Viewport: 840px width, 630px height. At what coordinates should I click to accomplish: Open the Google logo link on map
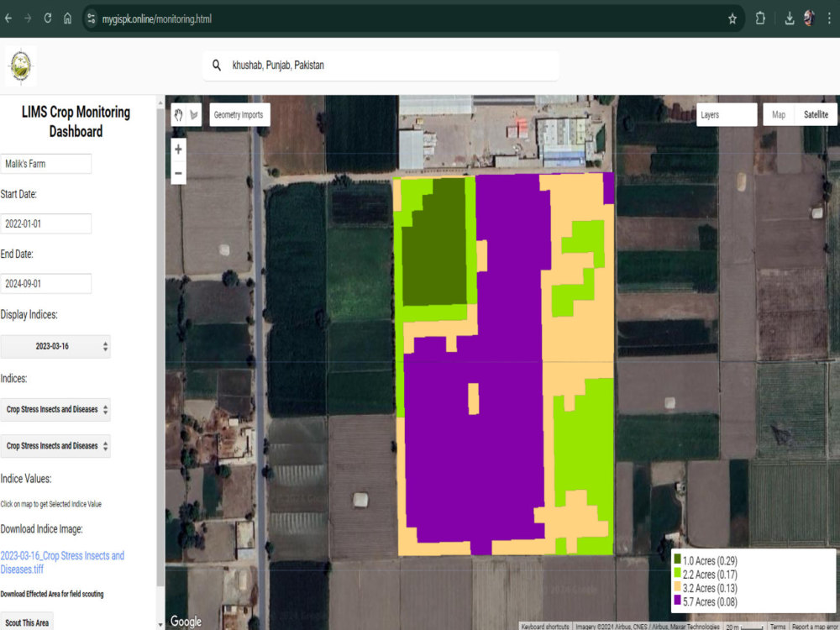pyautogui.click(x=186, y=621)
